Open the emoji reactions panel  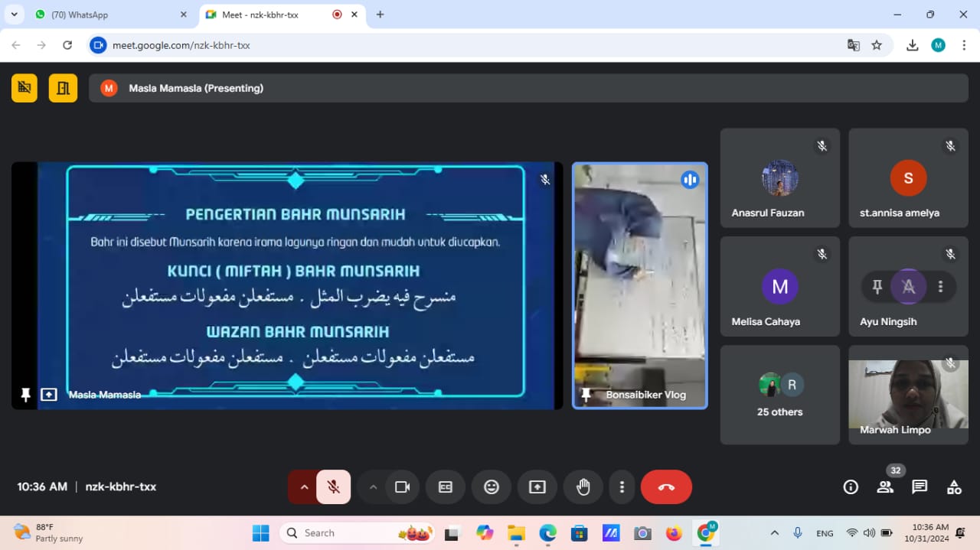point(491,487)
